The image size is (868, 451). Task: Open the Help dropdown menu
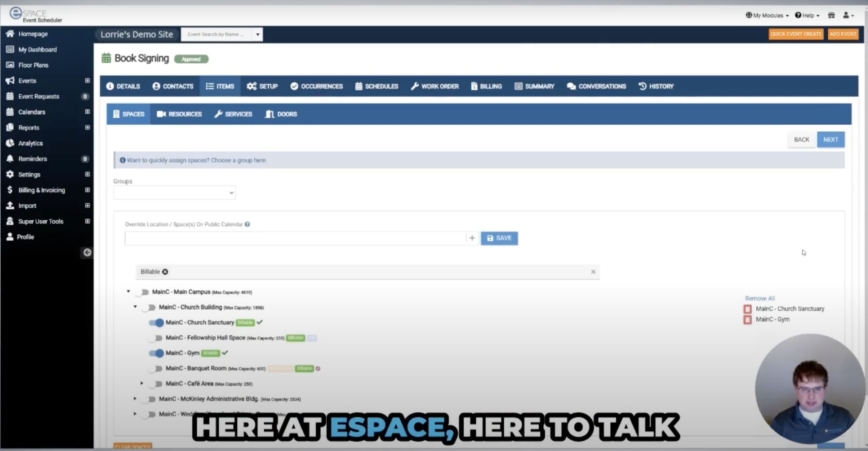pos(807,15)
